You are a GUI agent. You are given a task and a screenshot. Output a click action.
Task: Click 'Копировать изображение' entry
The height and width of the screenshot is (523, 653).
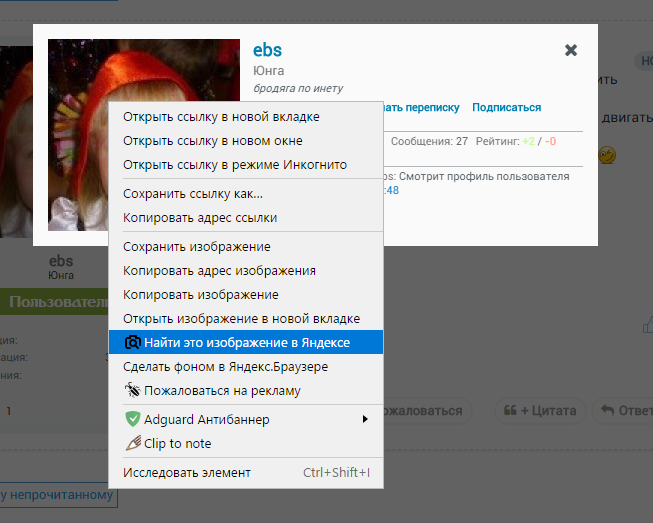tap(246, 295)
